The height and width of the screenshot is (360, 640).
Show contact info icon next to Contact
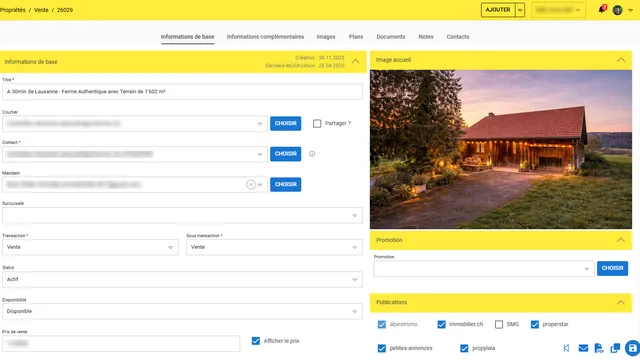click(312, 154)
